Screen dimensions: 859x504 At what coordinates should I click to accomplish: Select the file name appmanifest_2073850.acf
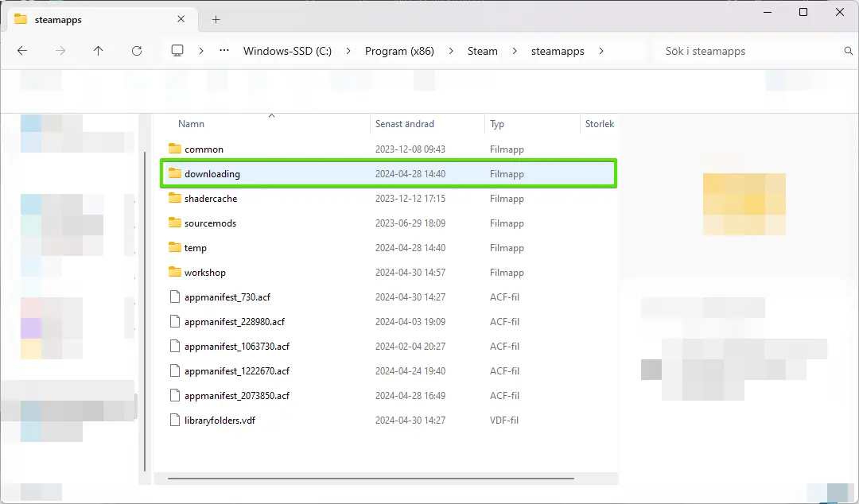pyautogui.click(x=237, y=396)
